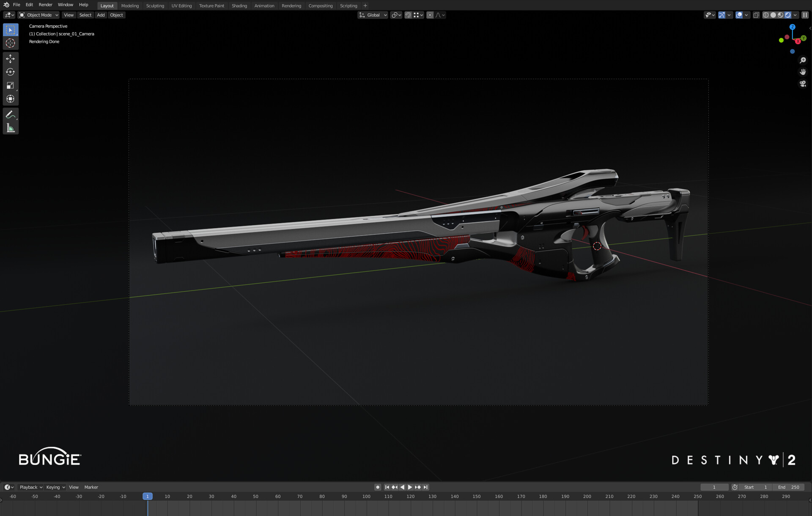The height and width of the screenshot is (516, 812).
Task: Open the Object Mode dropdown
Action: [x=39, y=15]
